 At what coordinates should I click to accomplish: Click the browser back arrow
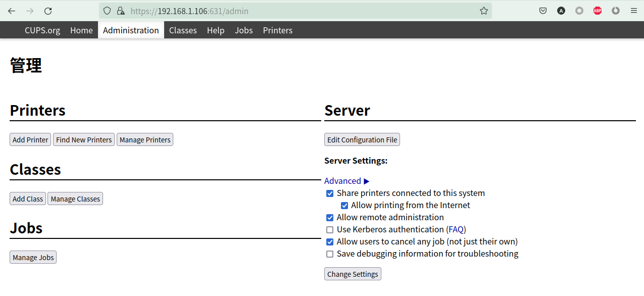pos(12,11)
